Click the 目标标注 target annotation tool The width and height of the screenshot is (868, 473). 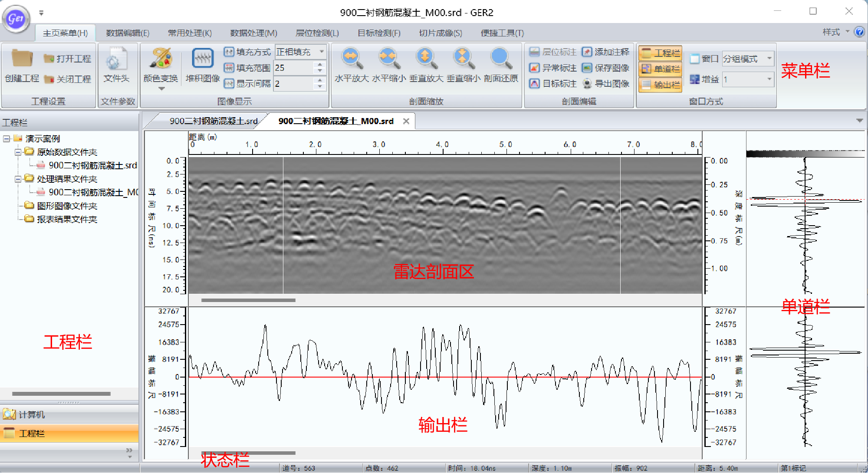pos(553,84)
